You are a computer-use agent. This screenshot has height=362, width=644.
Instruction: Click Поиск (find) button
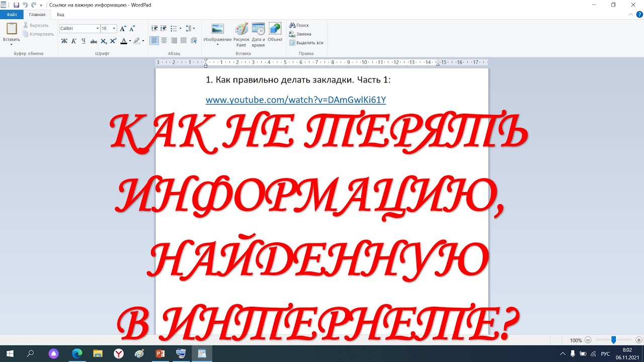click(299, 25)
